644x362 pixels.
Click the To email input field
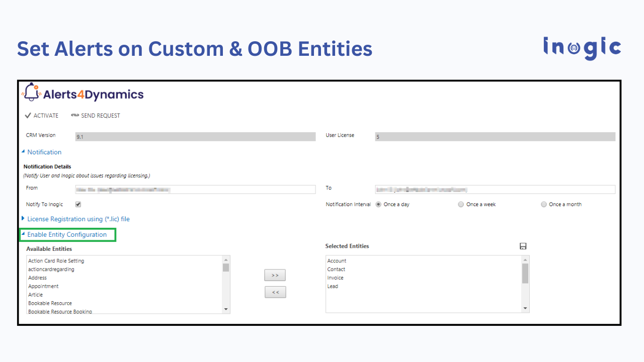click(x=495, y=190)
